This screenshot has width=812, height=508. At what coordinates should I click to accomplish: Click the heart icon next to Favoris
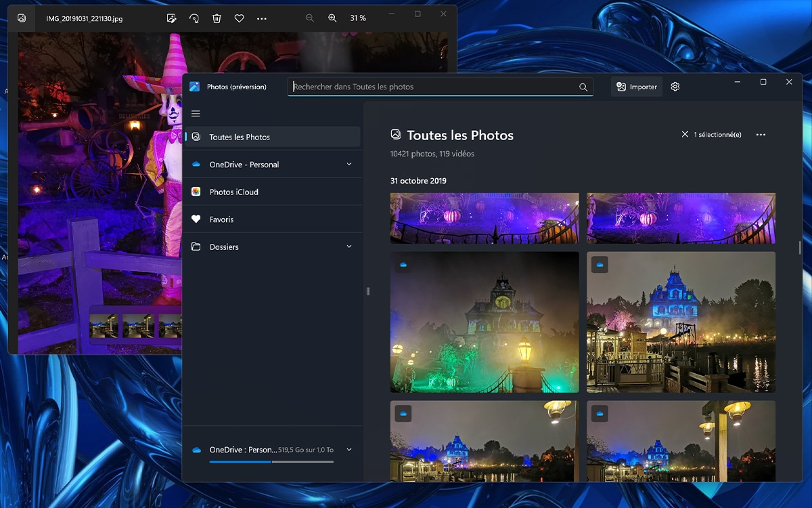[196, 219]
